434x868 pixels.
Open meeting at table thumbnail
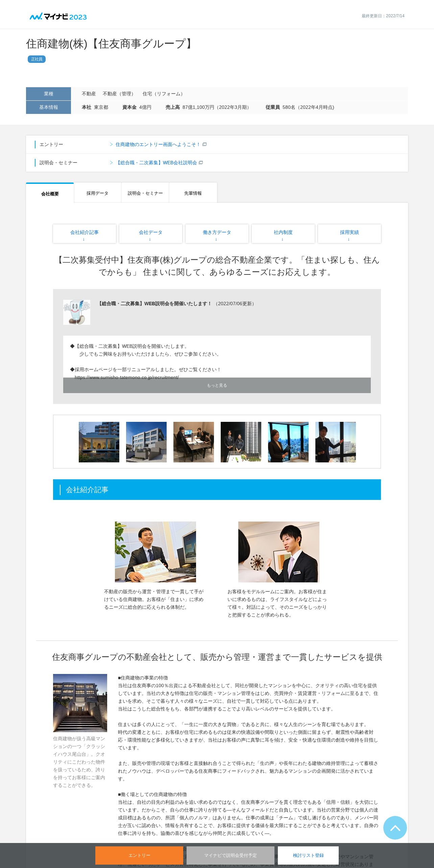(194, 442)
